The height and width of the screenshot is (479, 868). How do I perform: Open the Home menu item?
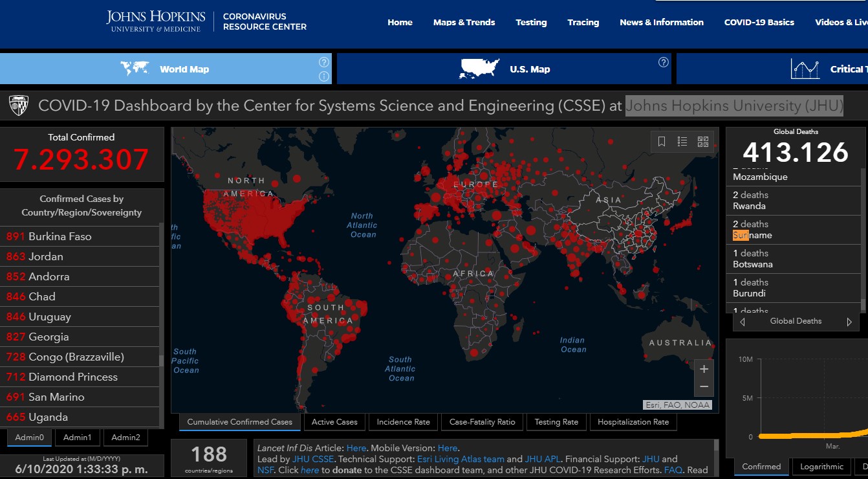tap(400, 22)
